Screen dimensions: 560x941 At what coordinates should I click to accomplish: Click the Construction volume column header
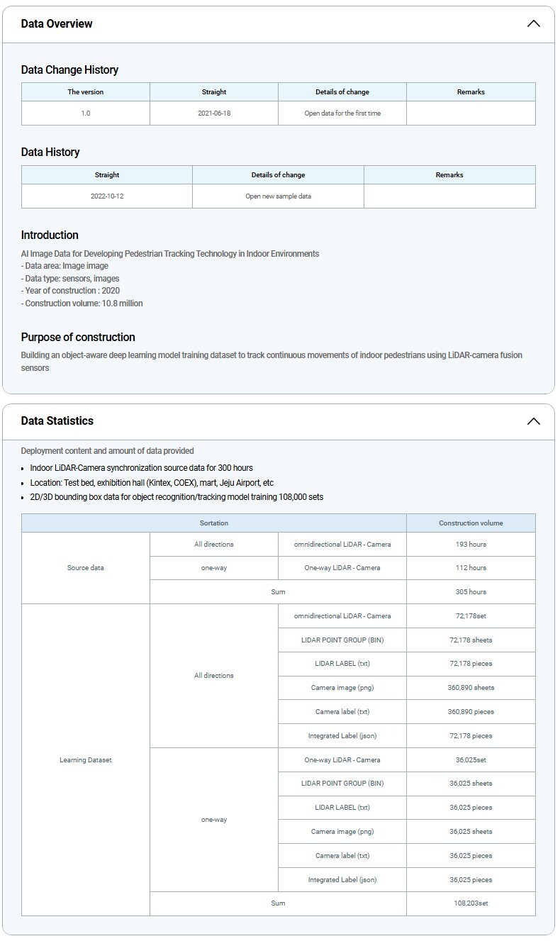coord(471,523)
